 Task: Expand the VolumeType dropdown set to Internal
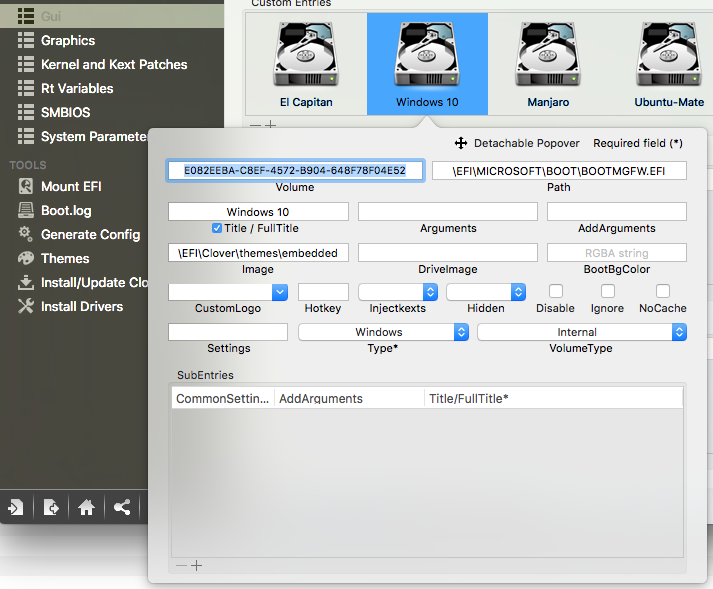coord(581,332)
